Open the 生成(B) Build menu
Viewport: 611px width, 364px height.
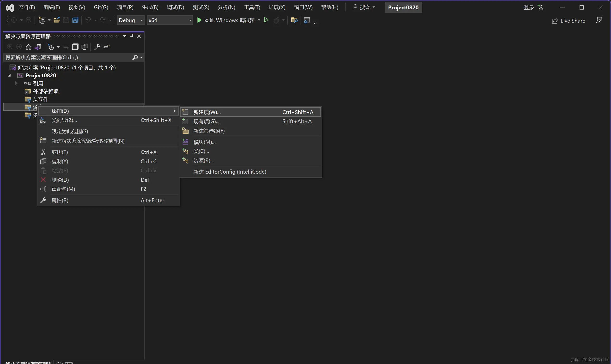150,7
